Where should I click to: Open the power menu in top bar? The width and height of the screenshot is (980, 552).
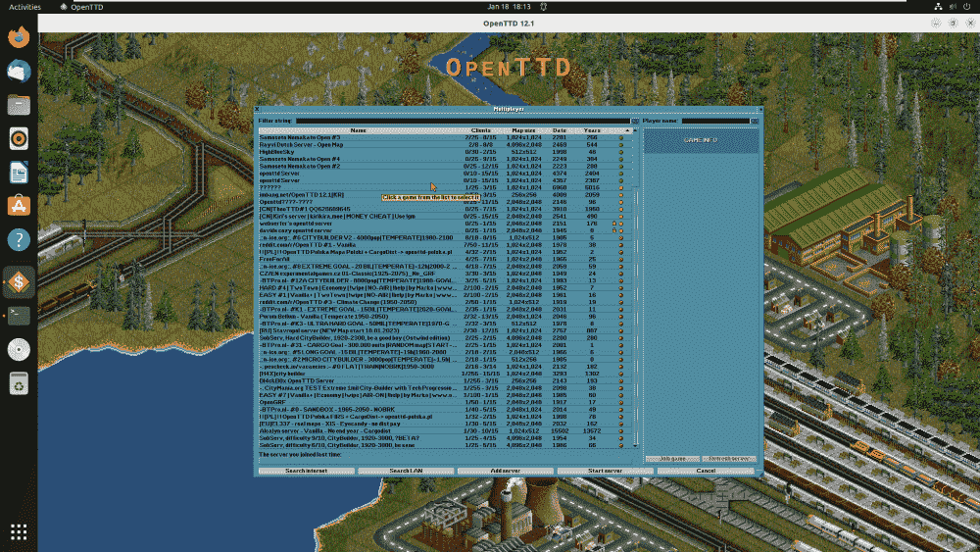click(967, 7)
